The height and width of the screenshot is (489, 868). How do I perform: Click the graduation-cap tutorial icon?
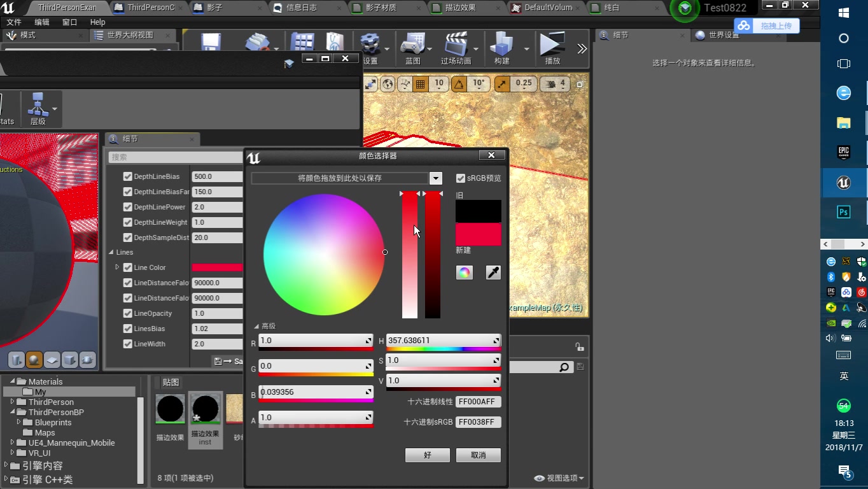[289, 62]
